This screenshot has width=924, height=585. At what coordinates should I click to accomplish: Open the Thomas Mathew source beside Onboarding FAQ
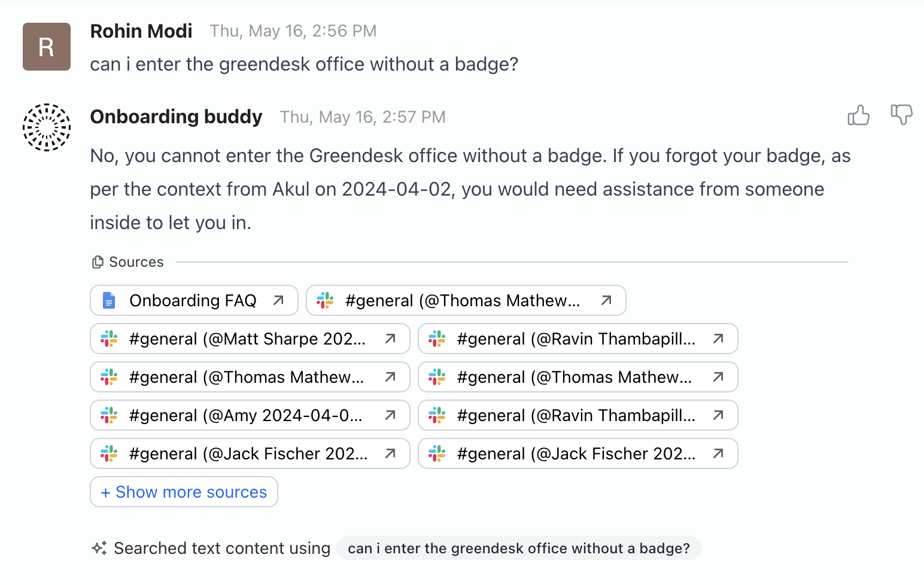click(x=462, y=300)
